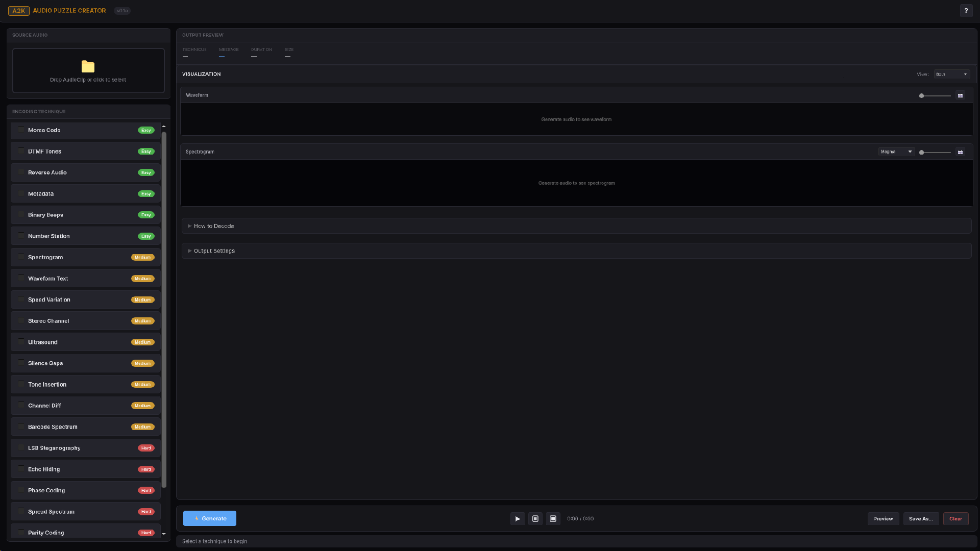Open the Magma colormap dropdown
Screen dimensions: 980x551
click(x=896, y=152)
